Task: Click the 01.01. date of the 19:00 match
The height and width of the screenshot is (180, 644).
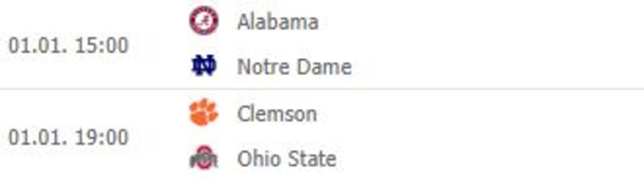Action: point(38,137)
